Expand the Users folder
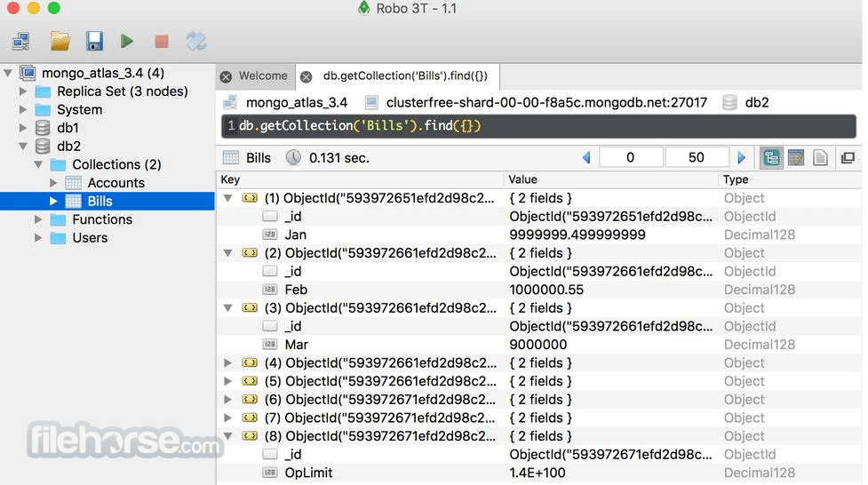868x485 pixels. coord(38,237)
